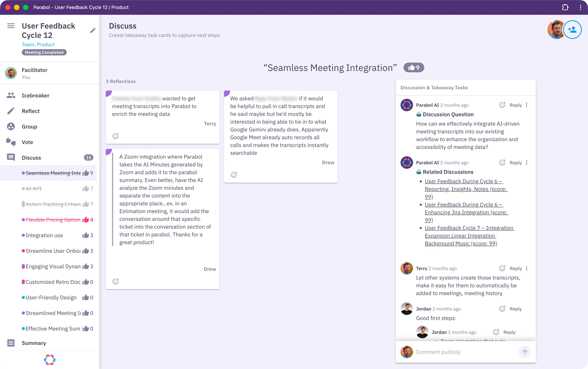The height and width of the screenshot is (369, 588).
Task: Reply to Jordan's nested reply
Action: [x=509, y=332]
